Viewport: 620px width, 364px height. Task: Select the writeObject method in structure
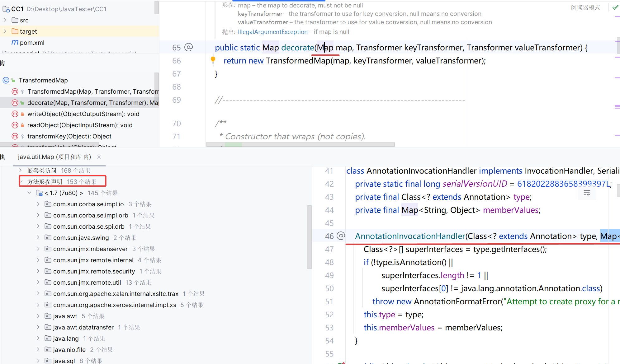pos(83,114)
